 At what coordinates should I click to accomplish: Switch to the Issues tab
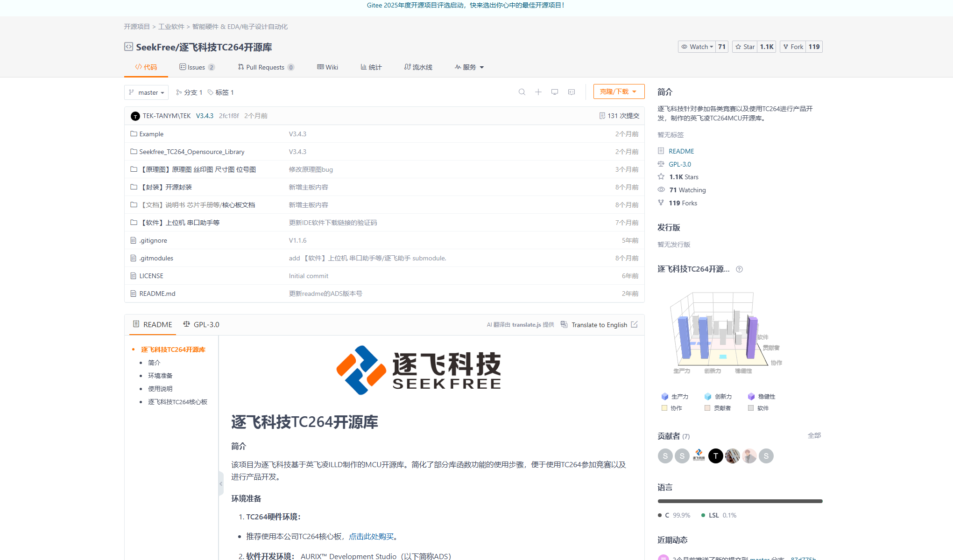[196, 67]
